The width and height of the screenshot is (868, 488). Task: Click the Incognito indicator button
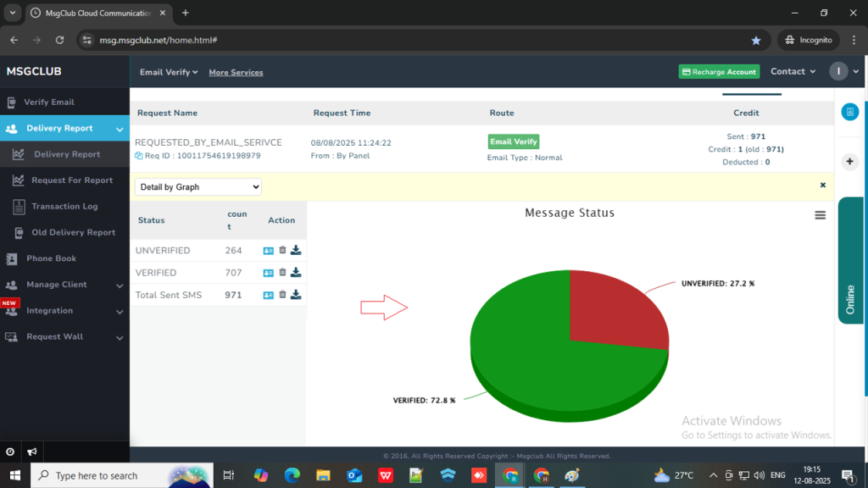809,40
